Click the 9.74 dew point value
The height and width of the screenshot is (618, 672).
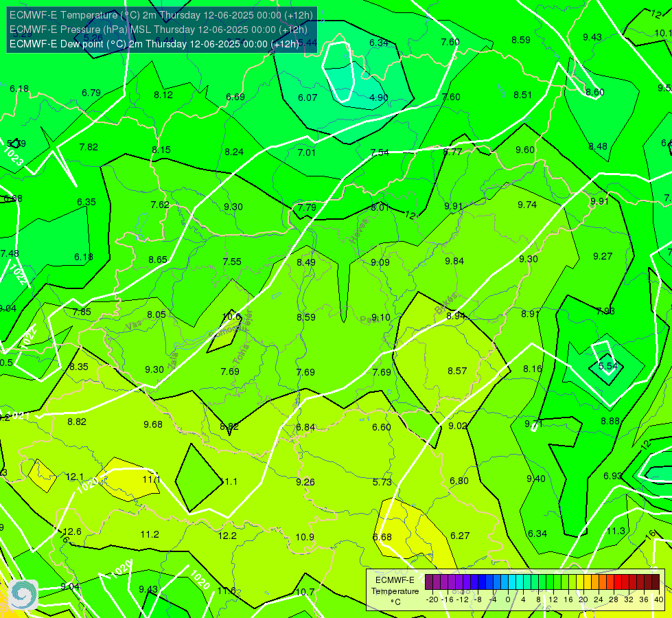click(527, 205)
